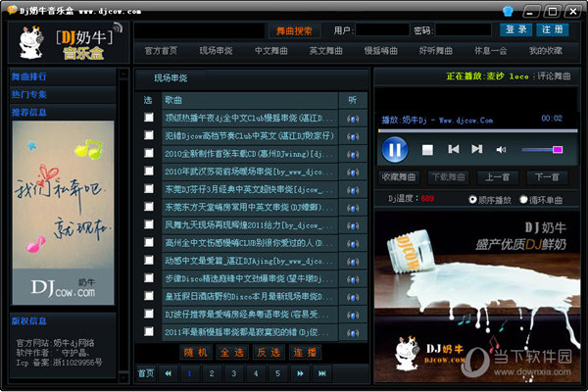Viewport: 588px width, 392px height.
Task: Pause playback with the blue pause button
Action: coord(395,149)
